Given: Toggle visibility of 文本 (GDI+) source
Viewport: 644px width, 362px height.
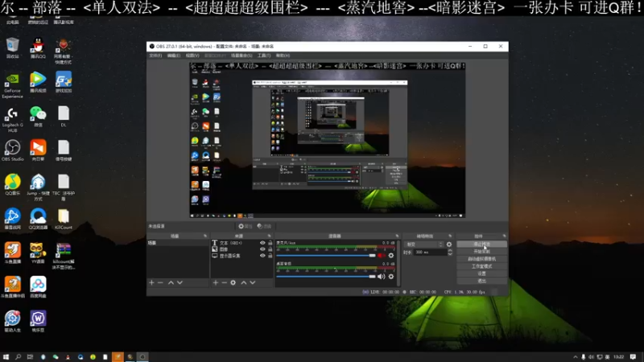Looking at the screenshot, I should tap(262, 243).
